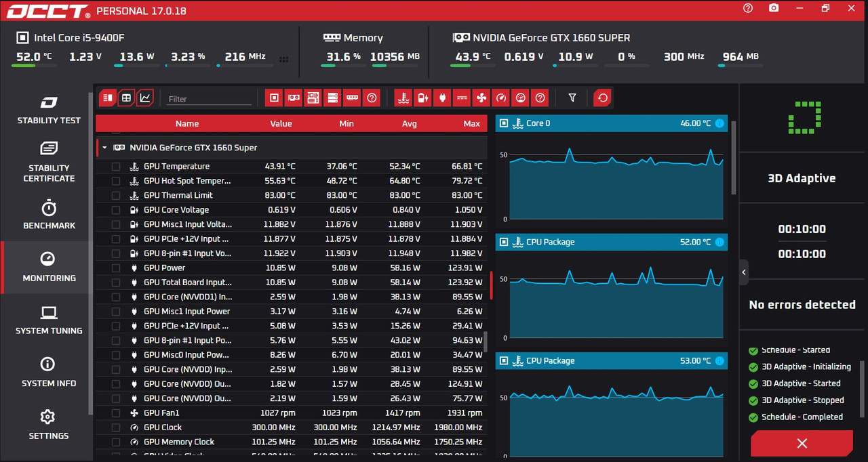868x462 pixels.
Task: Check the GPU Temperature row checkbox
Action: [116, 166]
